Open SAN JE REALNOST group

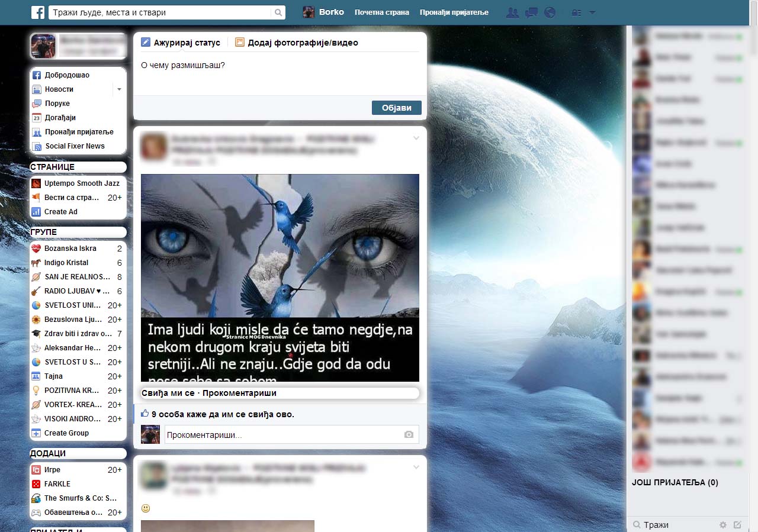[78, 277]
